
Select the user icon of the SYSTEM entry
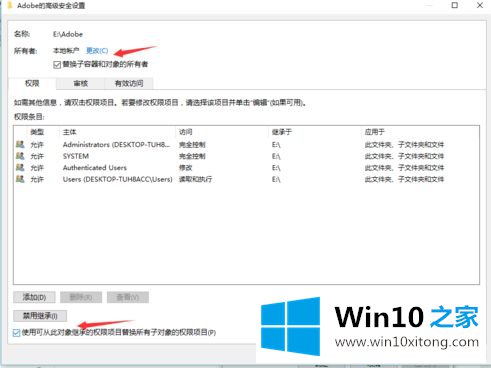click(x=20, y=156)
